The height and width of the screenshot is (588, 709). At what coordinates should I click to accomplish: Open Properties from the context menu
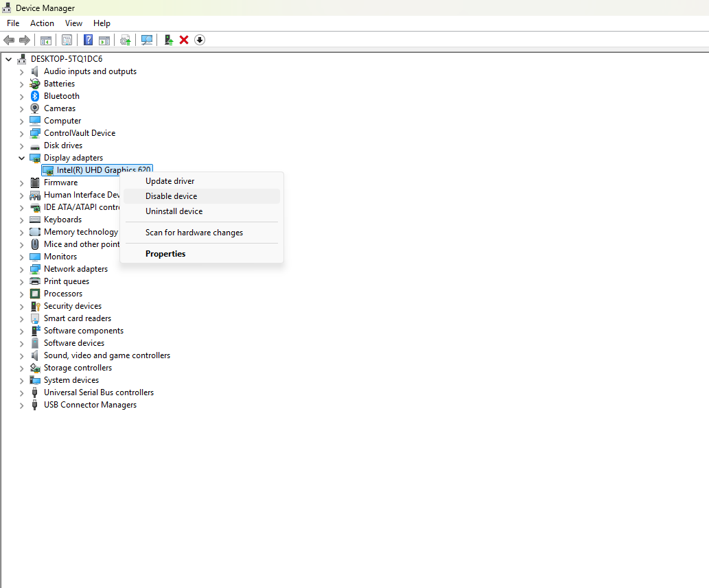pos(202,254)
